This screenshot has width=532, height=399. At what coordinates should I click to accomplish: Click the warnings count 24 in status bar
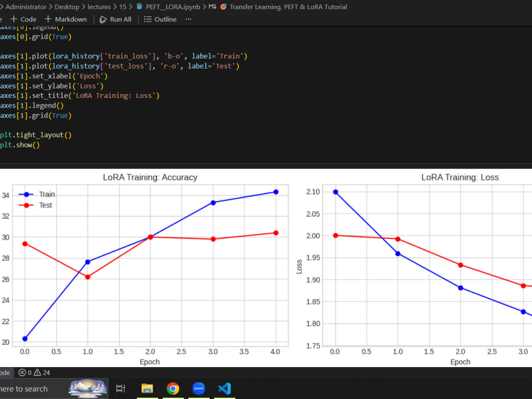pos(42,372)
